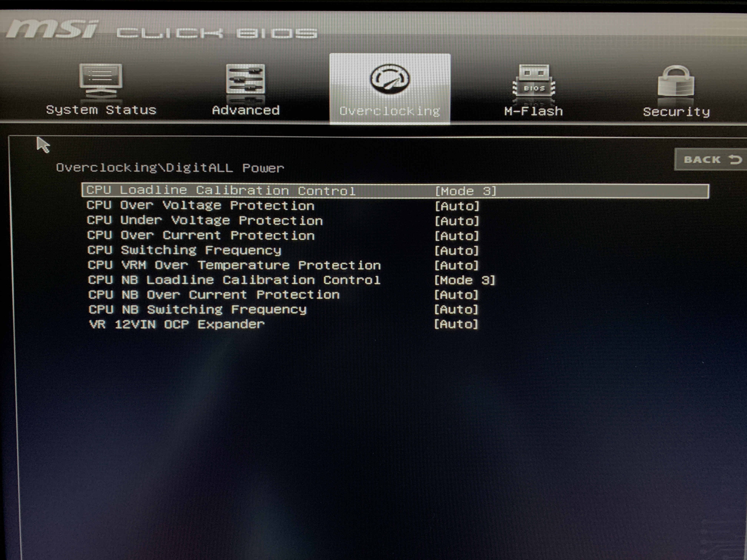Switch to the M-Flash tab label

point(534,111)
